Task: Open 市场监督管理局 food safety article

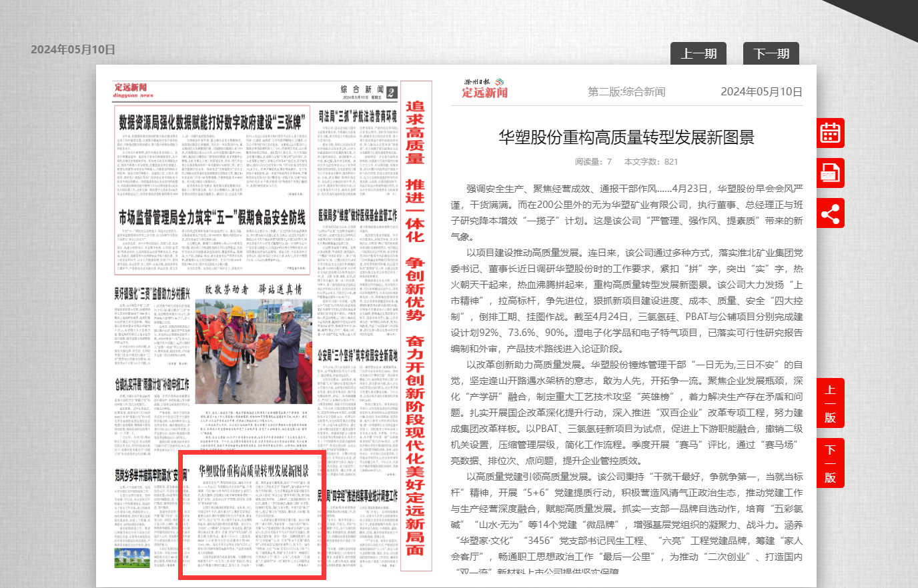Action: pyautogui.click(x=212, y=218)
